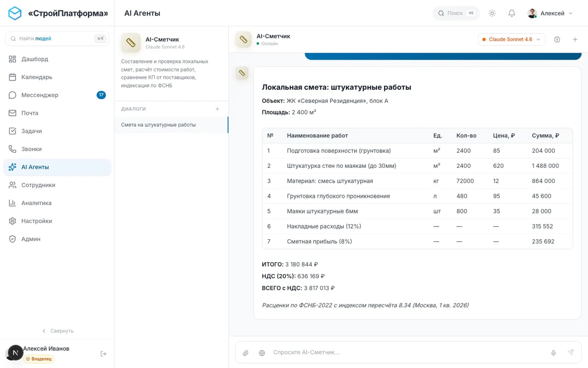Image resolution: width=588 pixels, height=368 pixels.
Task: Open notifications bell
Action: tap(512, 13)
